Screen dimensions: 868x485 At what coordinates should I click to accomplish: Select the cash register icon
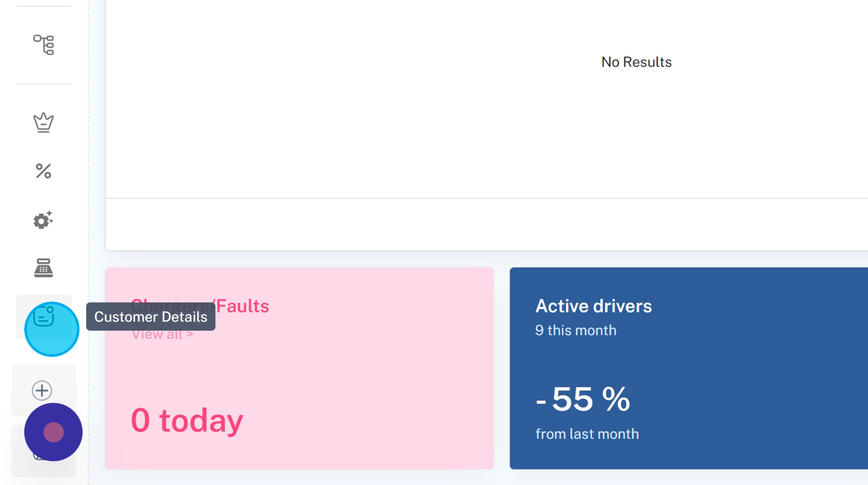pyautogui.click(x=43, y=268)
